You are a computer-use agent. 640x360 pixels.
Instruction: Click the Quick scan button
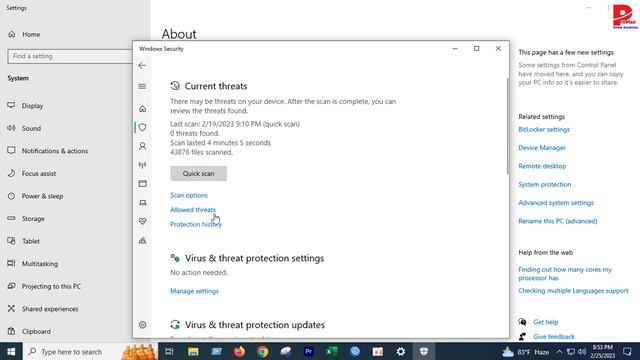(x=198, y=173)
